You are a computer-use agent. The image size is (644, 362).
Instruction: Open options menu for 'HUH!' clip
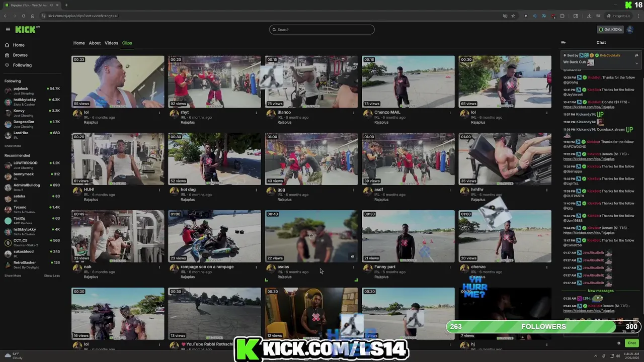pos(159,190)
